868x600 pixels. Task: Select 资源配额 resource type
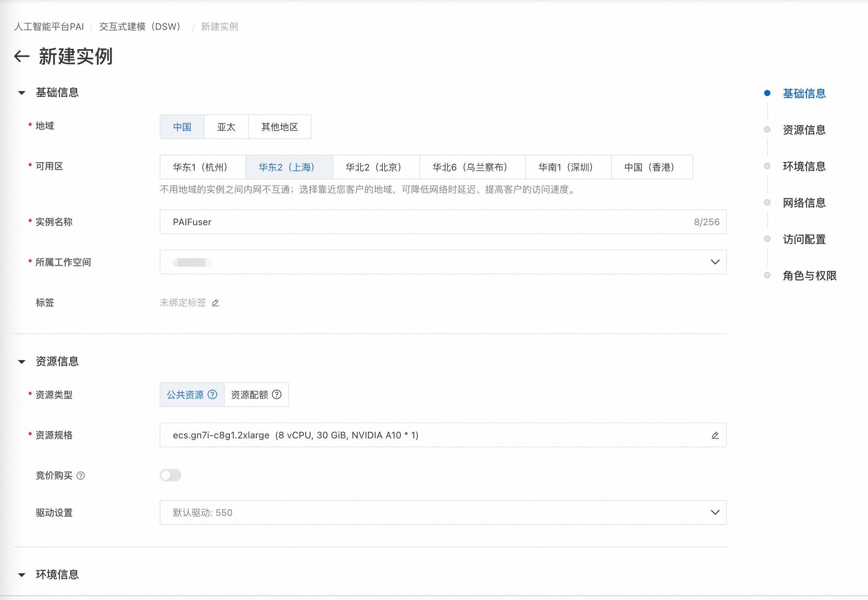click(257, 395)
